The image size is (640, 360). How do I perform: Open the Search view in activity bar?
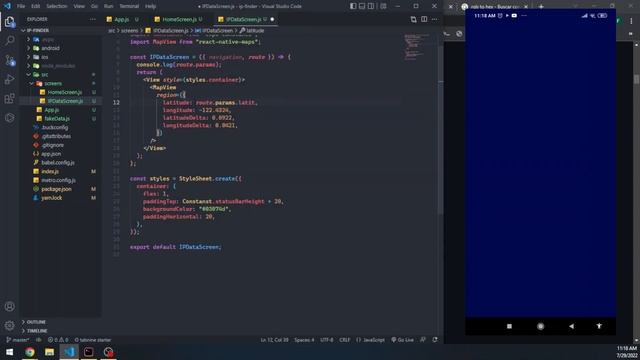tap(9, 40)
